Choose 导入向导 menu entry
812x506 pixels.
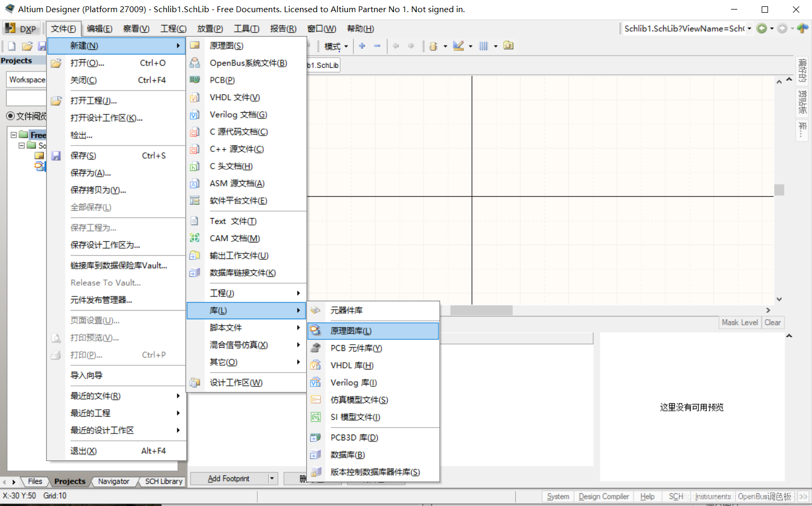(117, 375)
